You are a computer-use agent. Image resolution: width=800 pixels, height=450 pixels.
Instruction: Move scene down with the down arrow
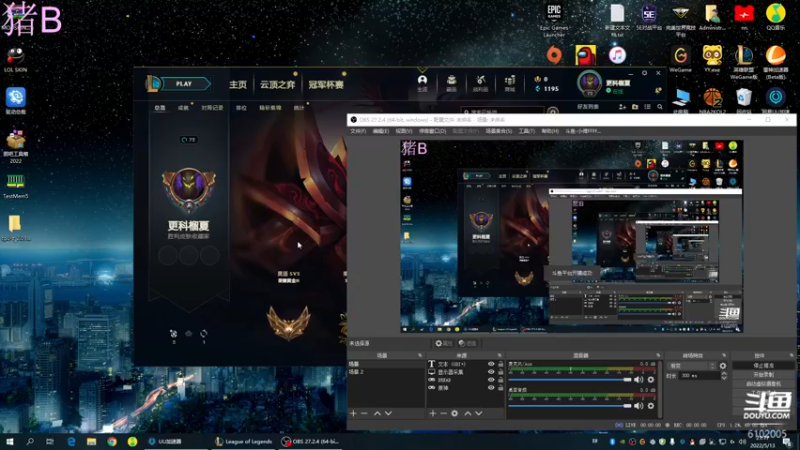(x=388, y=413)
